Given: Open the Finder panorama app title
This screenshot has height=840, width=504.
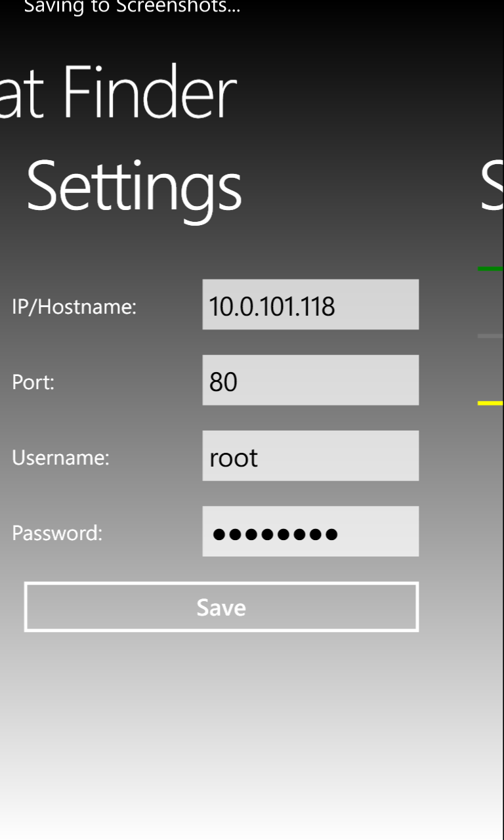Looking at the screenshot, I should 118,92.
